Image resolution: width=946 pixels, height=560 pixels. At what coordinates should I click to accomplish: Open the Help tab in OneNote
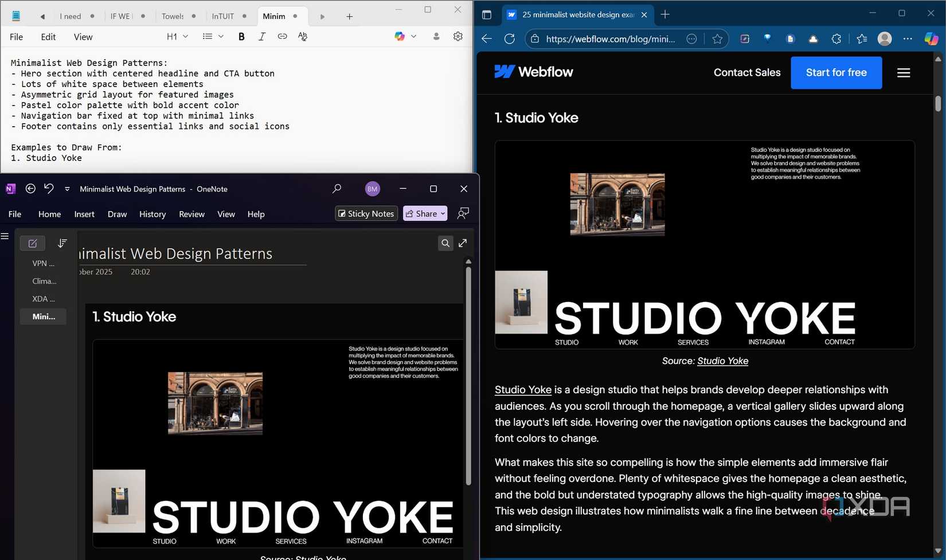click(x=256, y=214)
